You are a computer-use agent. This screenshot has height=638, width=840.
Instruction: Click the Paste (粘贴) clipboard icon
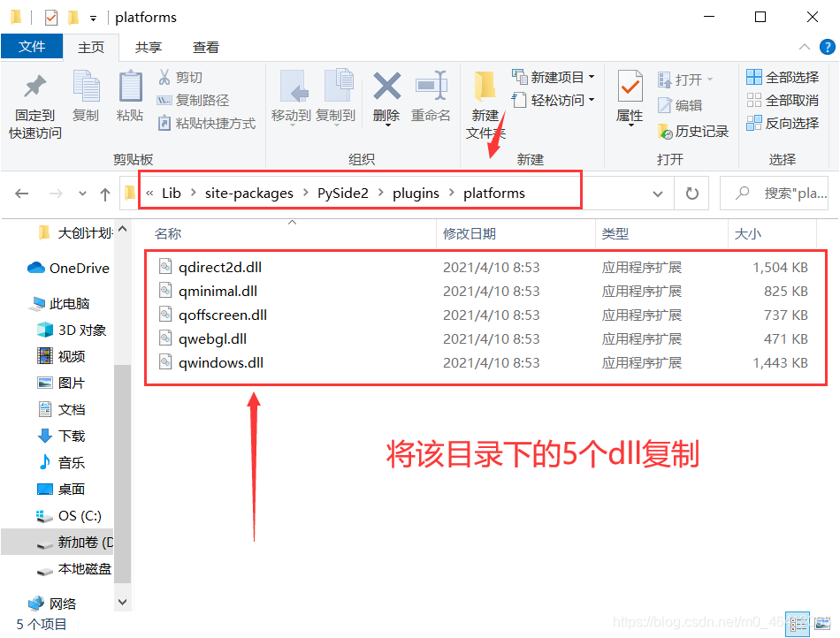pos(130,87)
